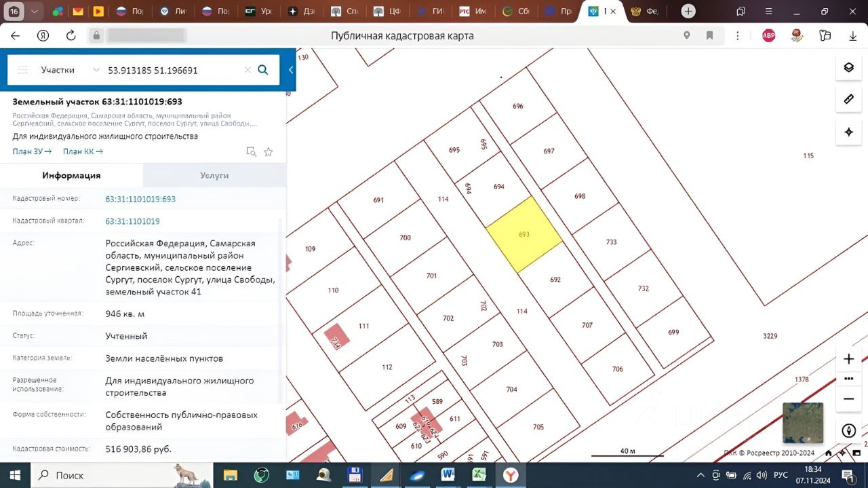This screenshot has width=868, height=488.
Task: Click the location pin icon in address bar
Action: point(686,36)
